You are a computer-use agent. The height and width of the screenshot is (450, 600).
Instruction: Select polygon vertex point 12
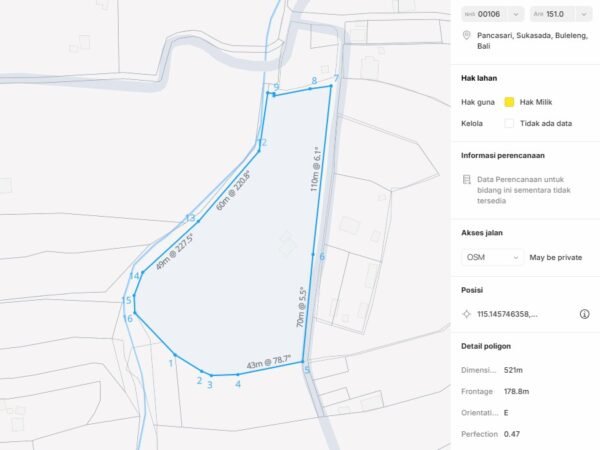tap(259, 151)
